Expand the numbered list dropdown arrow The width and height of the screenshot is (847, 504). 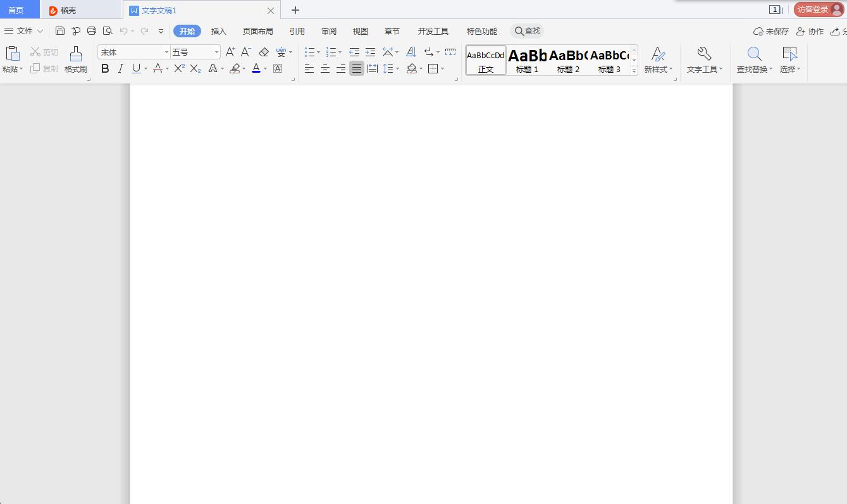[x=340, y=52]
